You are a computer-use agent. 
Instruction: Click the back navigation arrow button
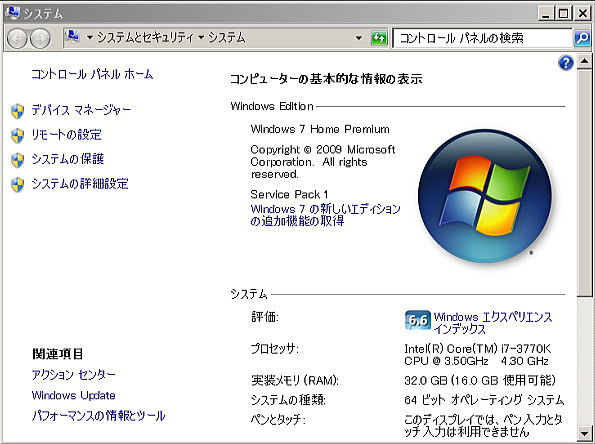coord(17,38)
